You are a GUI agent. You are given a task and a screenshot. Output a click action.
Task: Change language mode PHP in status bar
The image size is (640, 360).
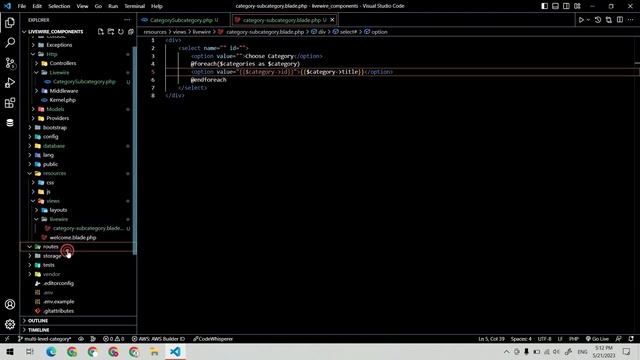(574, 339)
